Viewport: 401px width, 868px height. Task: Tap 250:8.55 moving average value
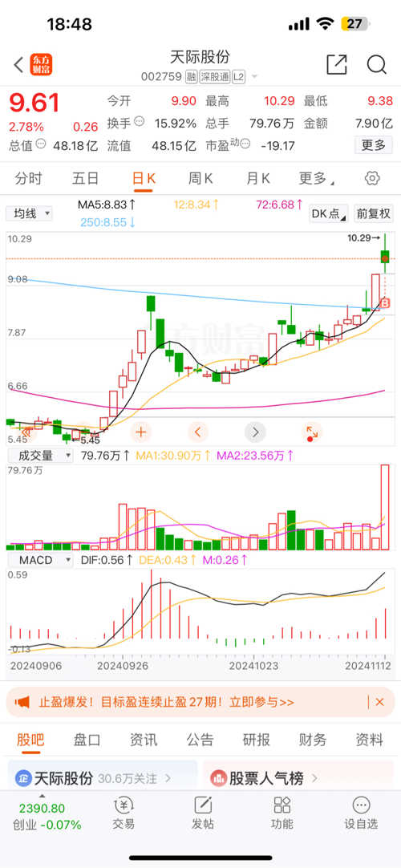click(106, 222)
